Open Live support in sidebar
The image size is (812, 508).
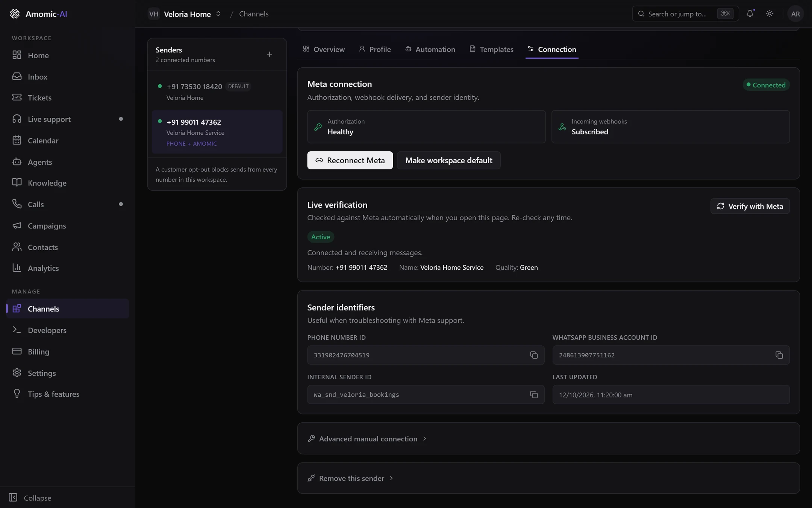click(x=68, y=119)
